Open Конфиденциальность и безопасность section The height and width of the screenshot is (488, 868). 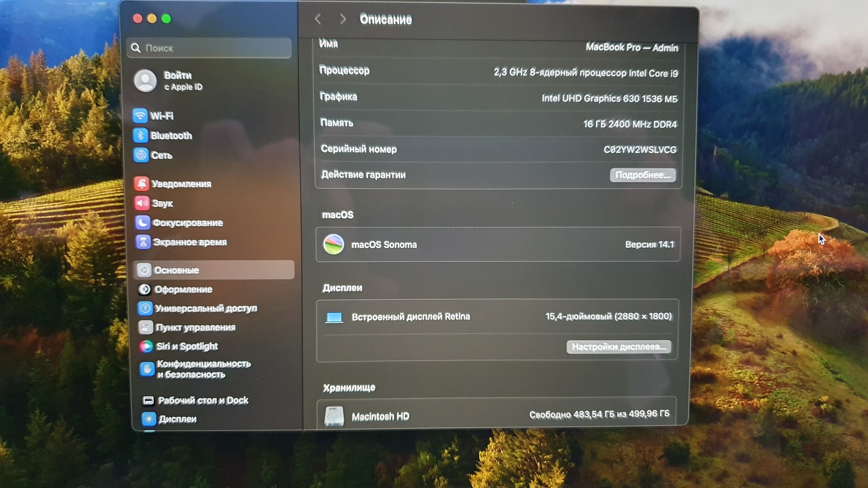pyautogui.click(x=203, y=369)
